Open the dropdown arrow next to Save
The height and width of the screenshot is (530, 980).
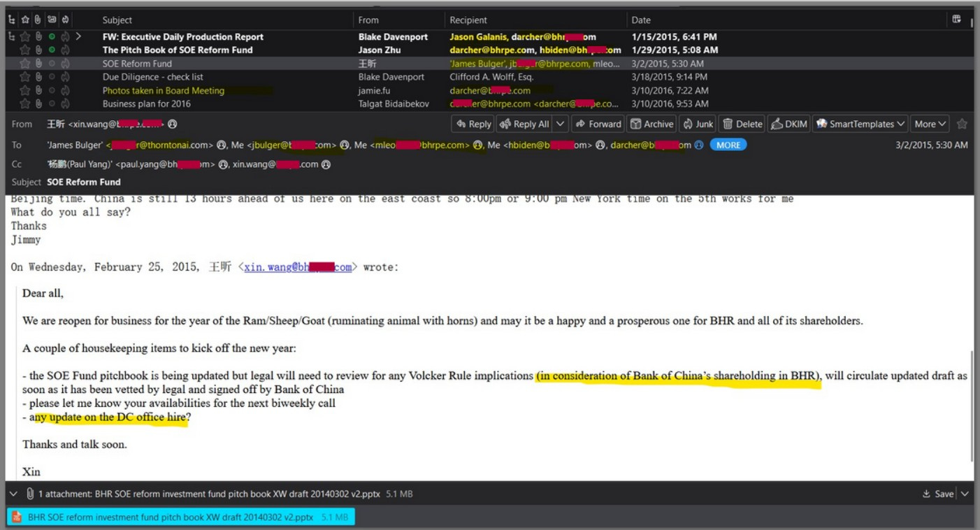click(965, 494)
